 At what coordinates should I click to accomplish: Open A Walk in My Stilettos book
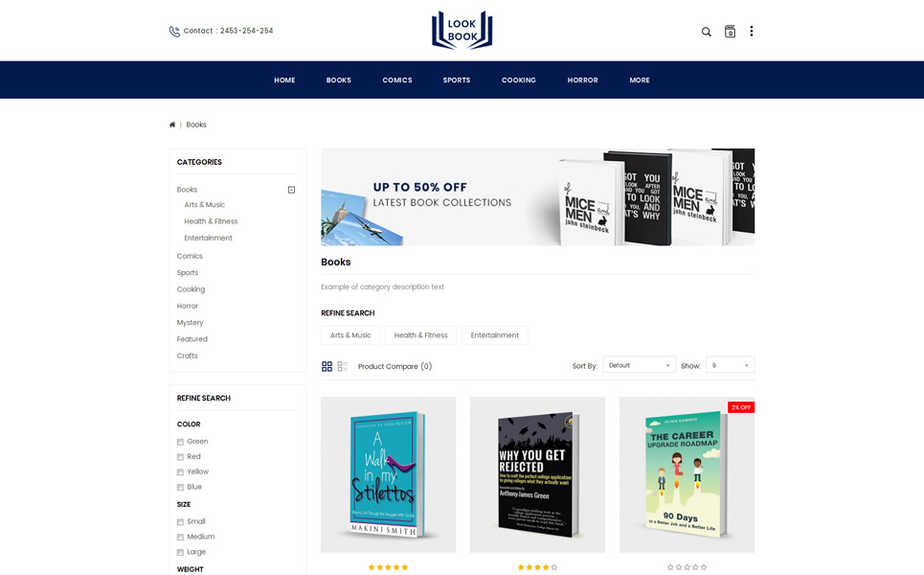[x=388, y=474]
